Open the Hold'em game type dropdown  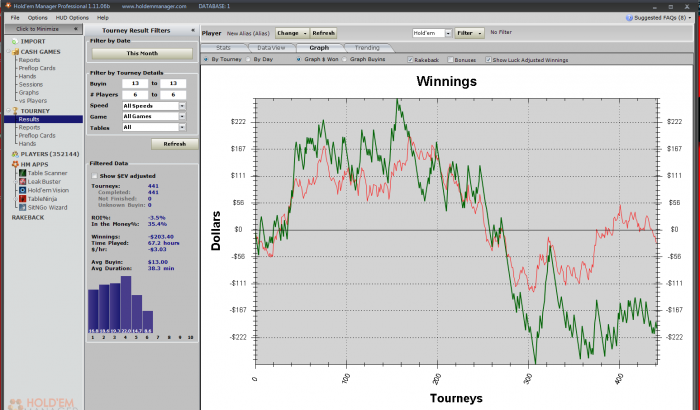(x=448, y=33)
